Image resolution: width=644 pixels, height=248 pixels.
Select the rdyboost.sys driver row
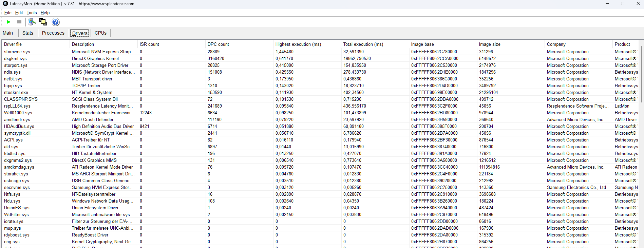[x=321, y=235]
